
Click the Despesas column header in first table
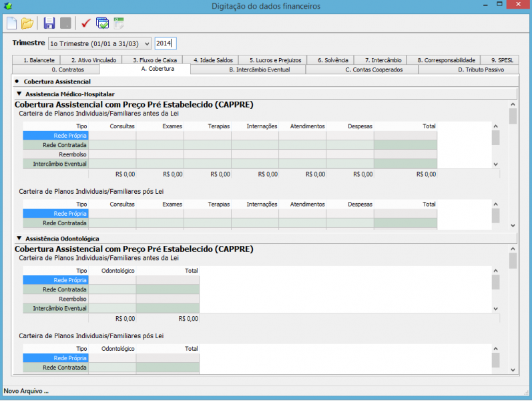pyautogui.click(x=350, y=126)
